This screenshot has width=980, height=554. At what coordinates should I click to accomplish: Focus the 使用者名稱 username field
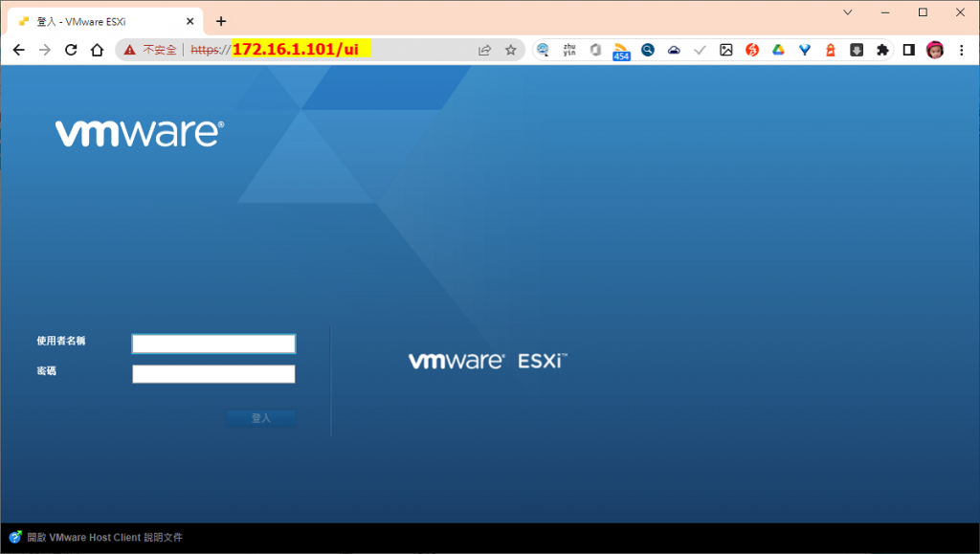click(x=213, y=343)
